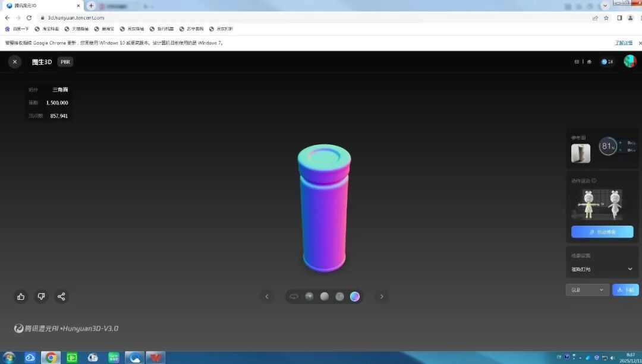Image resolution: width=642 pixels, height=364 pixels.
Task: Go to next model with right arrow
Action: coord(382,296)
